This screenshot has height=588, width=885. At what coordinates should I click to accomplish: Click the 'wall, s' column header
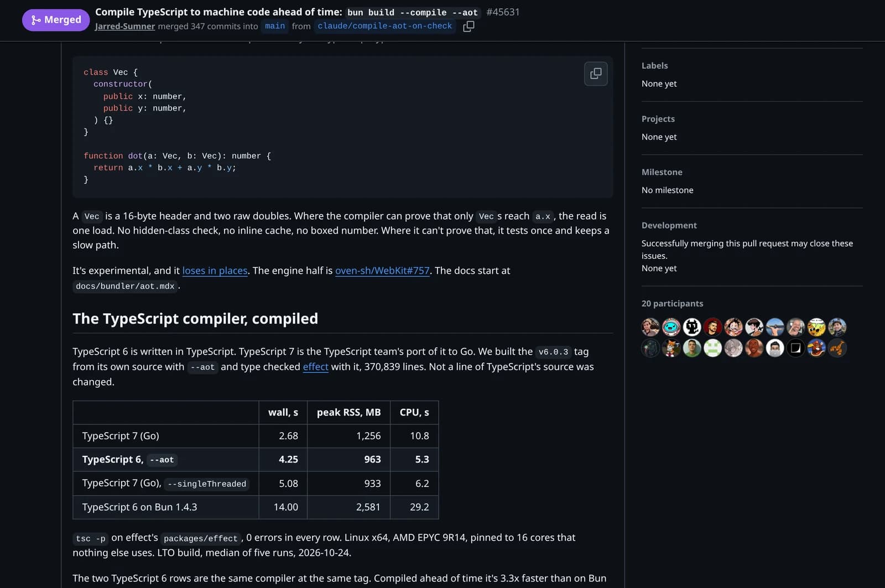coord(283,412)
